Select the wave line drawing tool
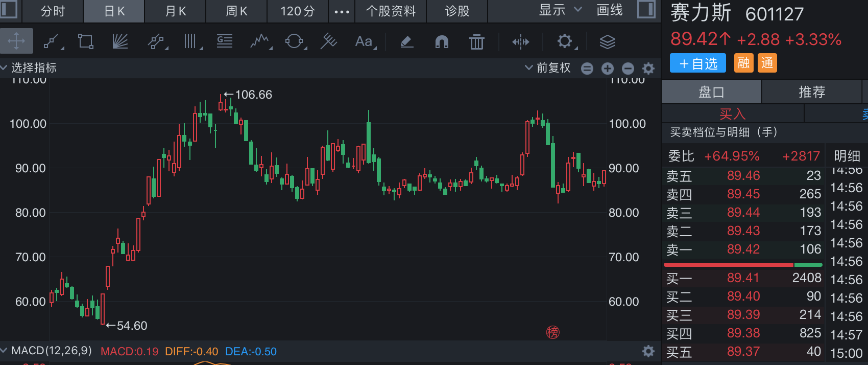868x365 pixels. tap(260, 41)
